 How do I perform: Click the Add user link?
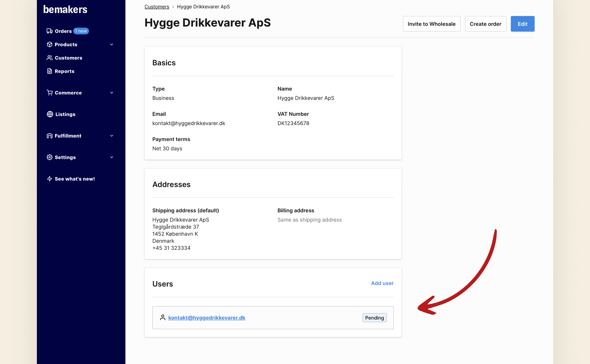(382, 283)
